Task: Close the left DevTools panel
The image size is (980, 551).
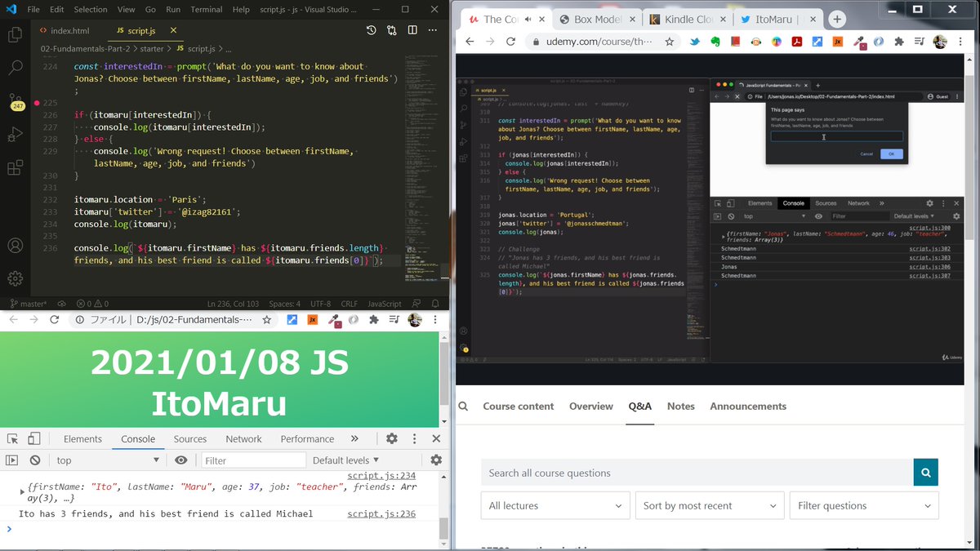Action: [x=437, y=438]
